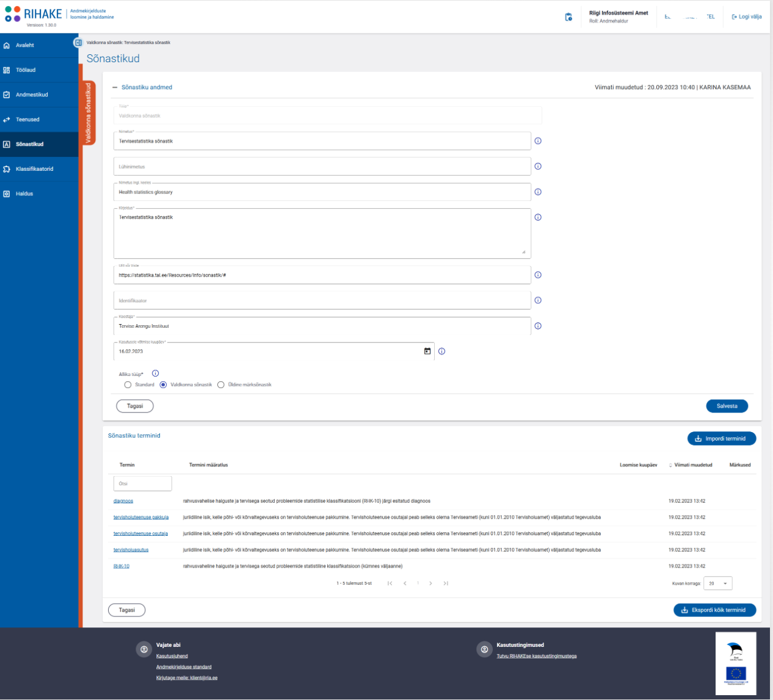Click the date field showing 16.02.2023
This screenshot has width=773, height=700.
click(274, 352)
